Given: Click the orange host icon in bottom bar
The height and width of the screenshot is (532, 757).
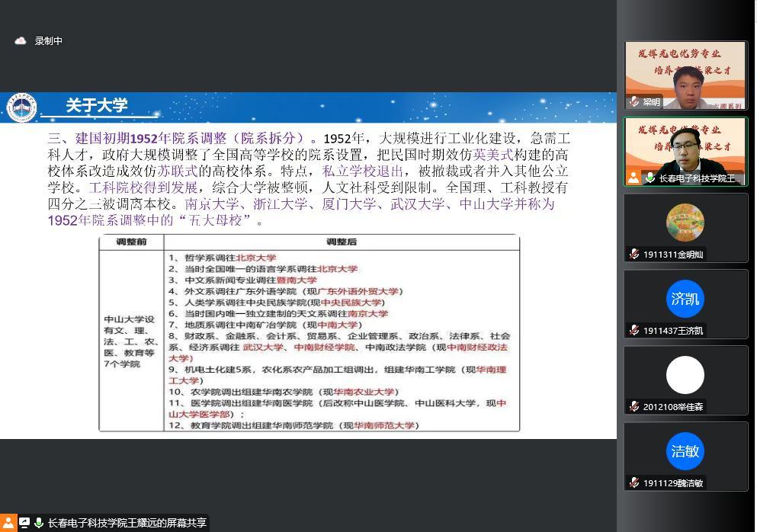Looking at the screenshot, I should pyautogui.click(x=8, y=523).
